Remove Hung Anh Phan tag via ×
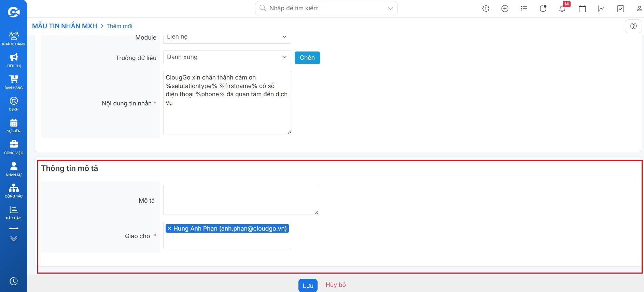644x292 pixels. click(169, 229)
